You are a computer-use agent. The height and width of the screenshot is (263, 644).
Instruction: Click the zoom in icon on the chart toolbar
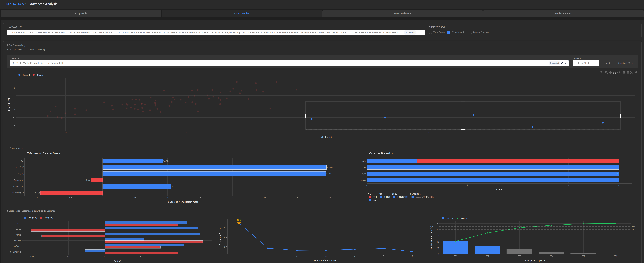coord(624,72)
